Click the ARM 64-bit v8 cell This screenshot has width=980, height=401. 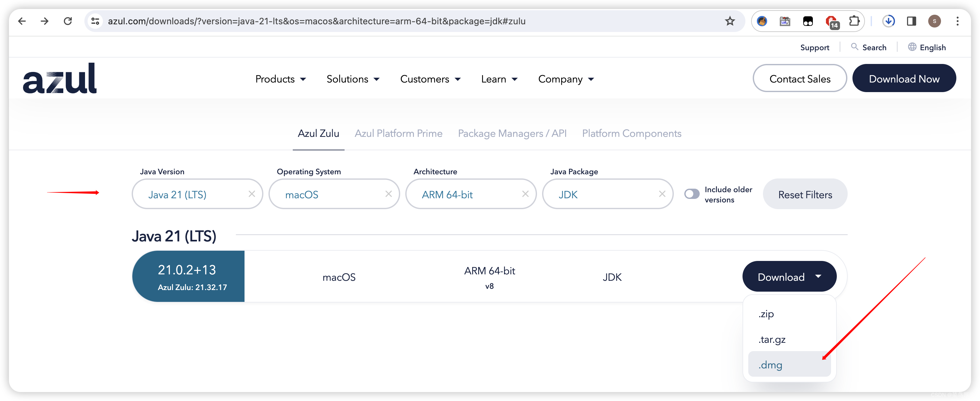click(489, 277)
